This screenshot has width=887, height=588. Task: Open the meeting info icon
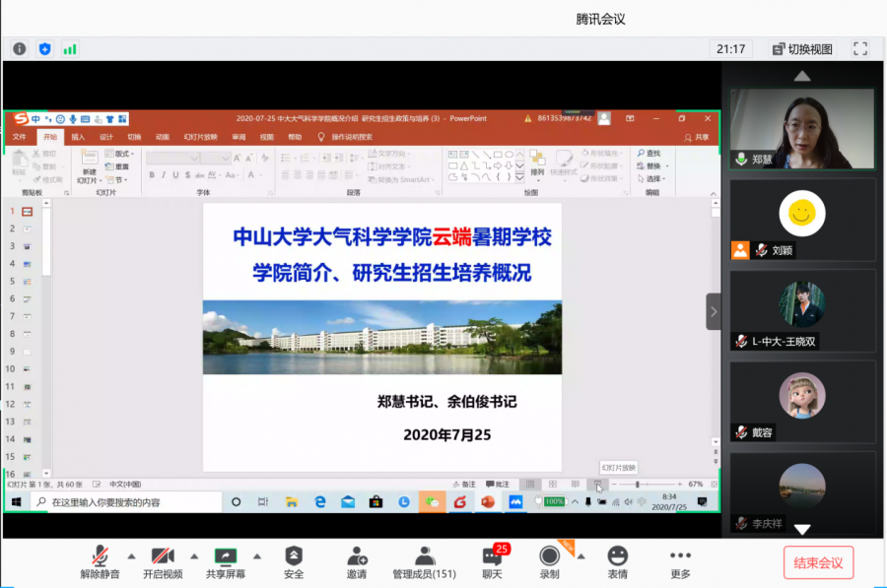point(19,48)
